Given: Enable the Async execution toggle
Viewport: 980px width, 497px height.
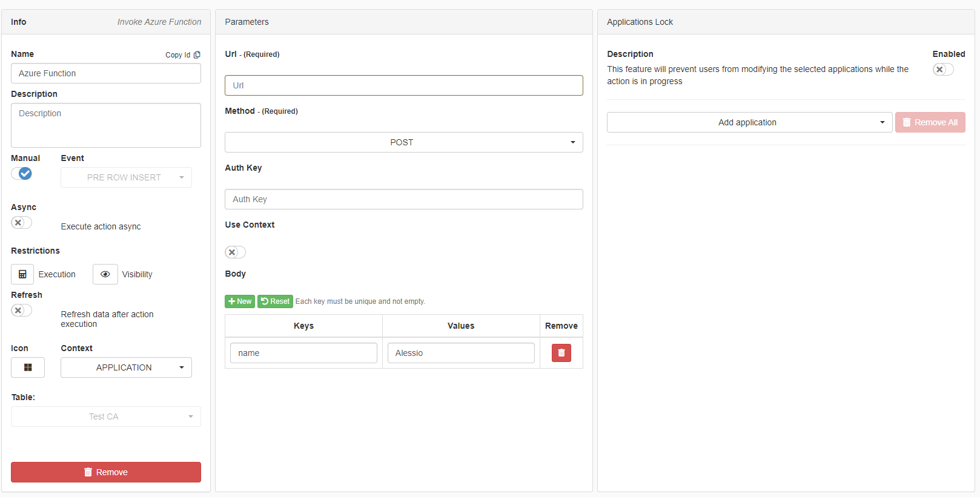Looking at the screenshot, I should pyautogui.click(x=22, y=223).
